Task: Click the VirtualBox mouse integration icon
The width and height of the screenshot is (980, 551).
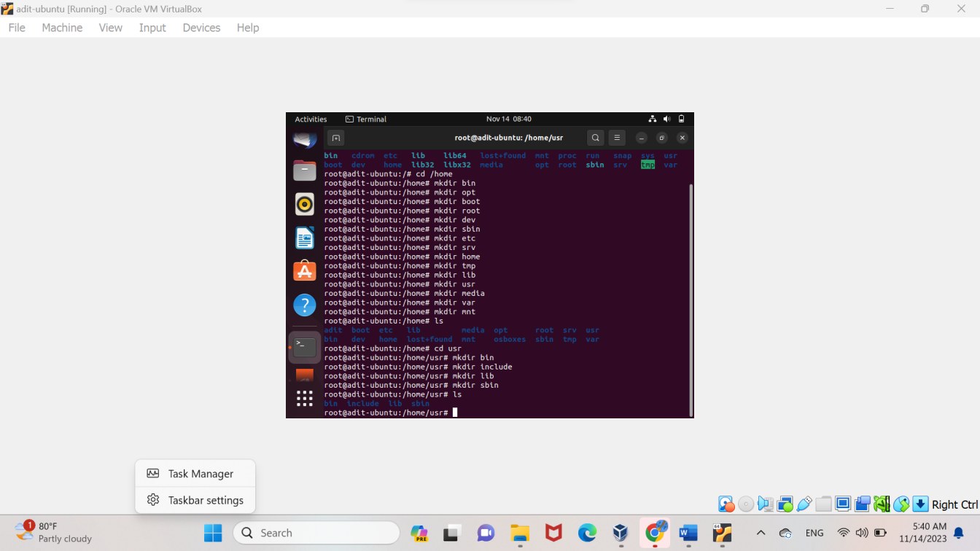Action: pyautogui.click(x=901, y=504)
